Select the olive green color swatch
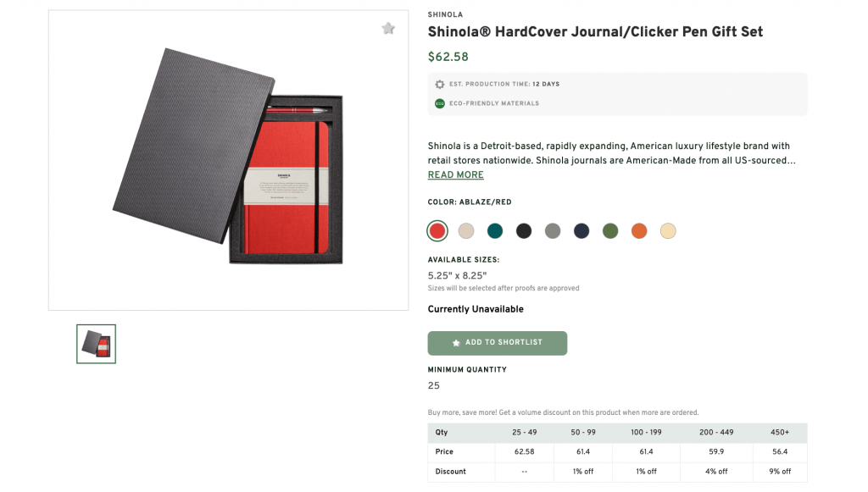 [610, 230]
